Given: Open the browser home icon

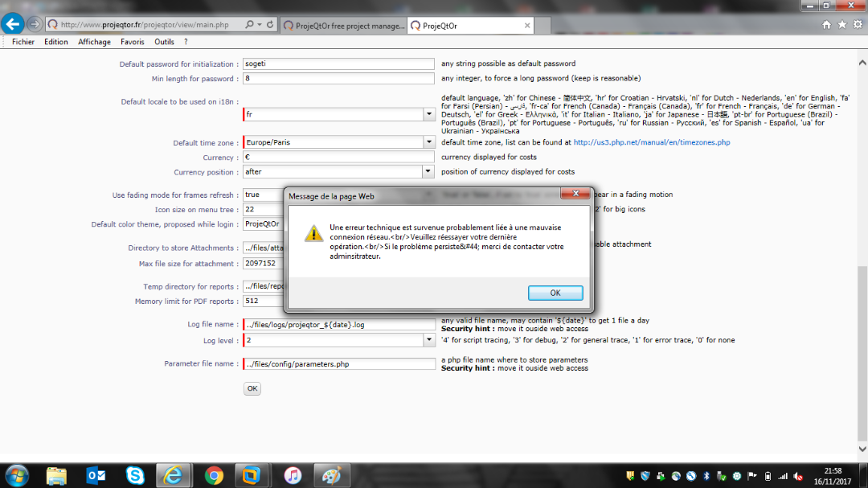Looking at the screenshot, I should click(x=826, y=24).
